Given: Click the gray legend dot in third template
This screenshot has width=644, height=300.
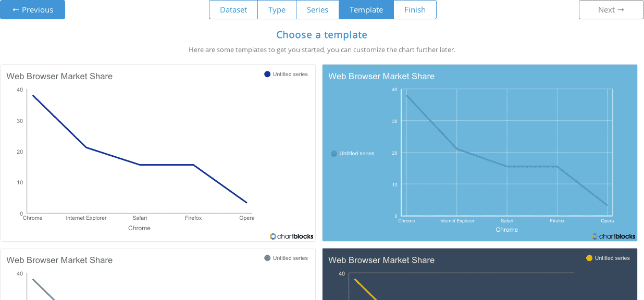Looking at the screenshot, I should [x=267, y=258].
